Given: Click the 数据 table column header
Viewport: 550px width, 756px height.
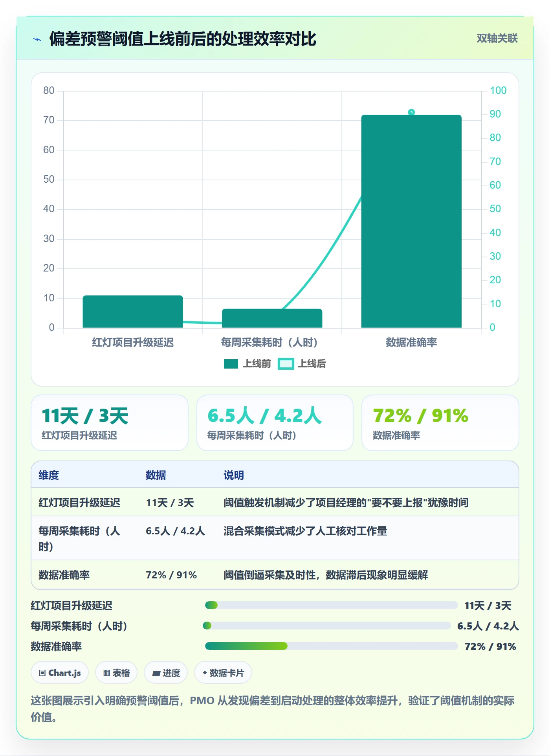Looking at the screenshot, I should coord(156,475).
